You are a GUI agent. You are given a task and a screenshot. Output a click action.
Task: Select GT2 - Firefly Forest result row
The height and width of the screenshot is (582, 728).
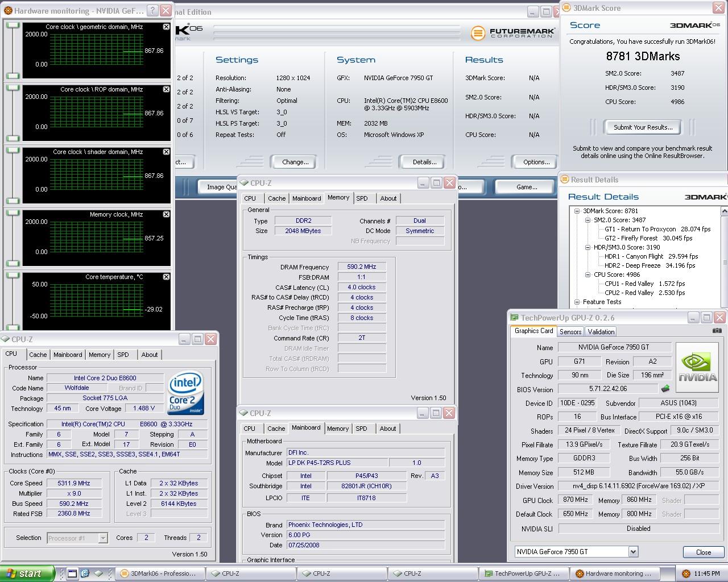pos(648,238)
